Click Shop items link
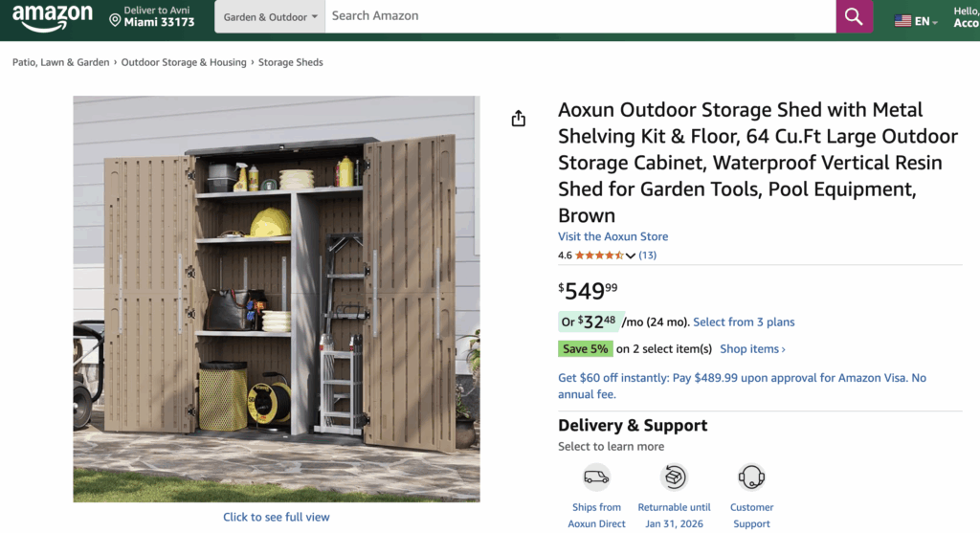Viewport: 980px width, 533px height. (x=752, y=349)
